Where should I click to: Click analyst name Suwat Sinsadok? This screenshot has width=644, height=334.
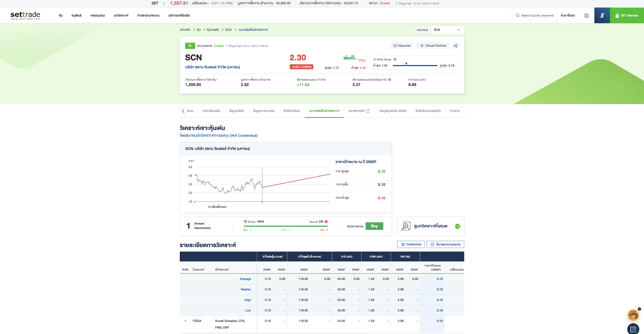click(x=230, y=324)
